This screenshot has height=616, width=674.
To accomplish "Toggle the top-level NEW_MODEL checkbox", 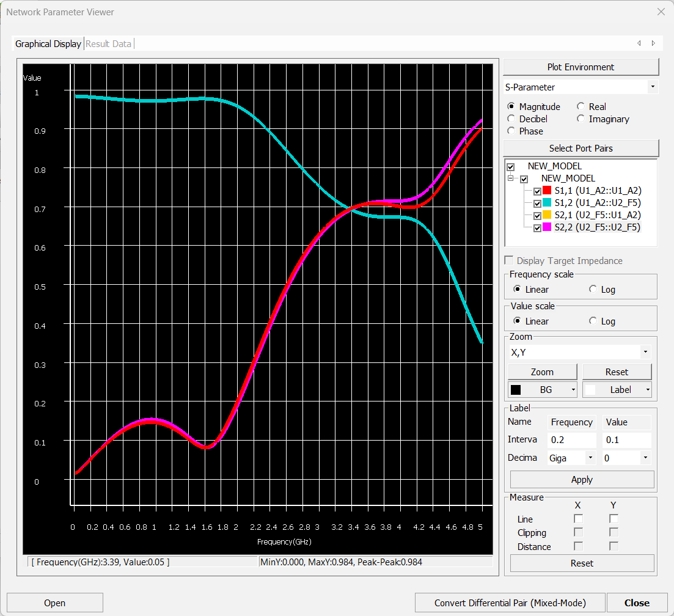I will (x=511, y=167).
